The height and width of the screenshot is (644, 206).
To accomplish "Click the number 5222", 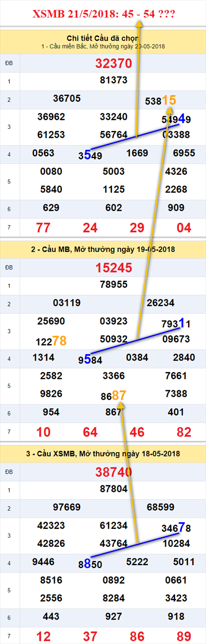I will (137, 561).
